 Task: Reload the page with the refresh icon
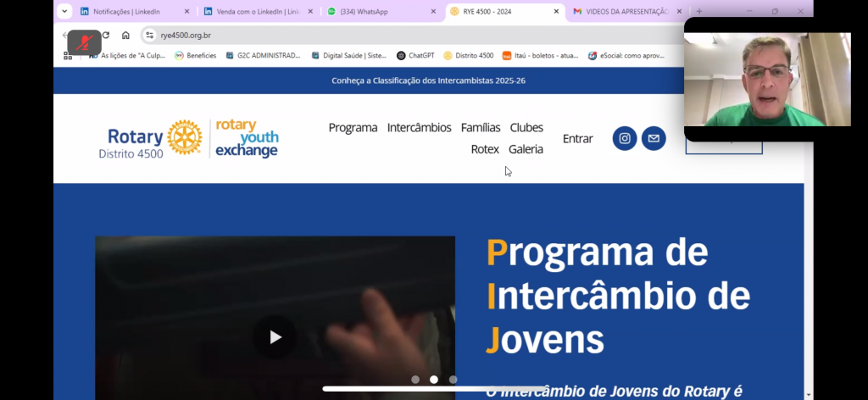106,36
